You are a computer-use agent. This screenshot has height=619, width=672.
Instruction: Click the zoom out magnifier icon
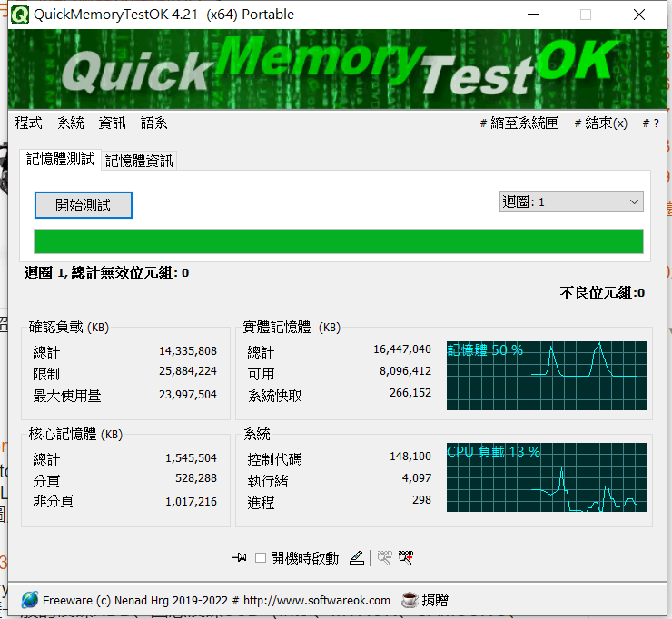click(384, 558)
